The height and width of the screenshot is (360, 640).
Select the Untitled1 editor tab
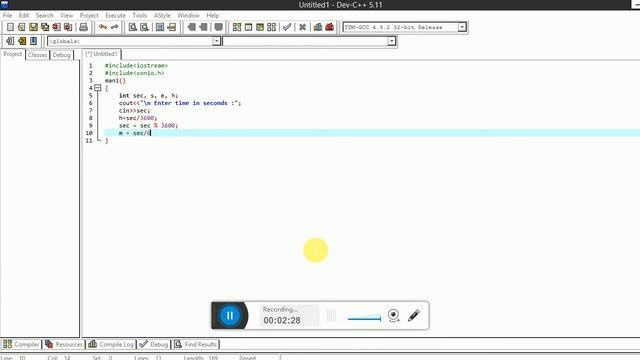click(102, 54)
